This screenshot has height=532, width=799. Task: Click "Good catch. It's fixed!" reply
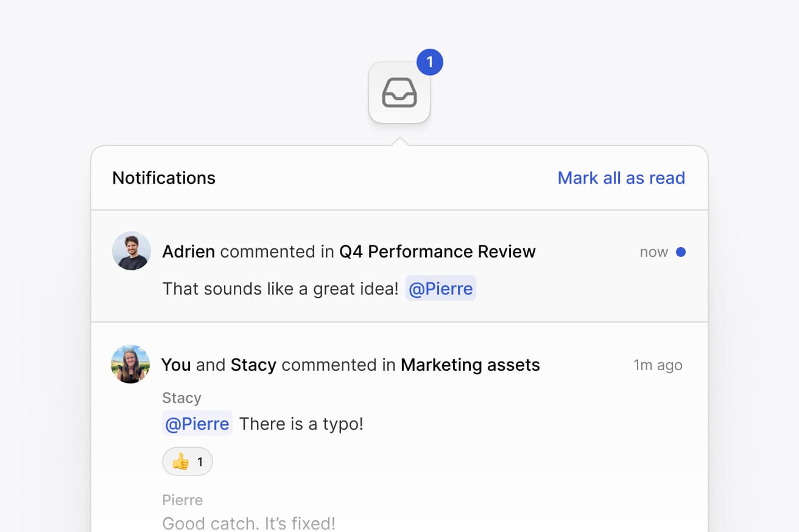248,523
